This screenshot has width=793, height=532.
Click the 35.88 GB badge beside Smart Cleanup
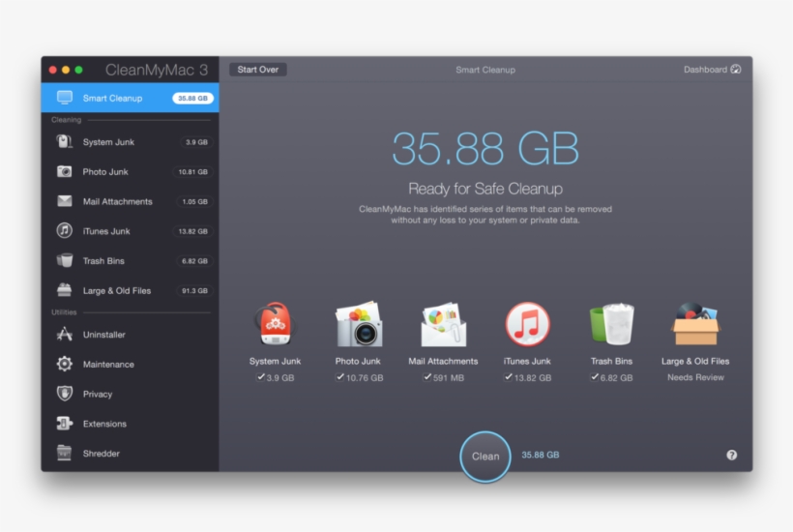[x=192, y=98]
